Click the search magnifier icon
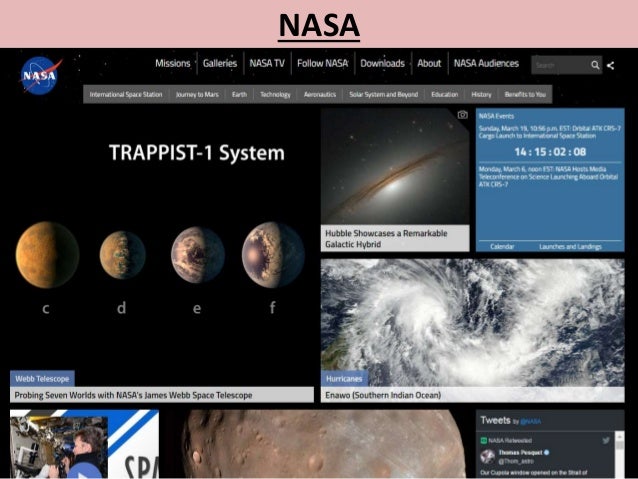Image resolution: width=638 pixels, height=479 pixels. coord(595,65)
